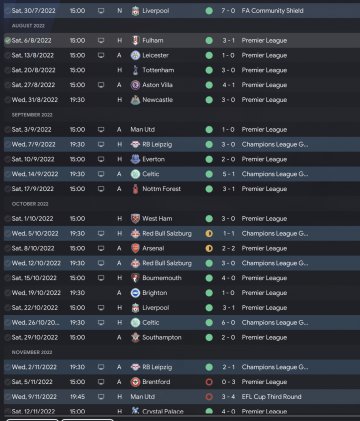Open the EFL Cup Third Round competition link

(271, 397)
